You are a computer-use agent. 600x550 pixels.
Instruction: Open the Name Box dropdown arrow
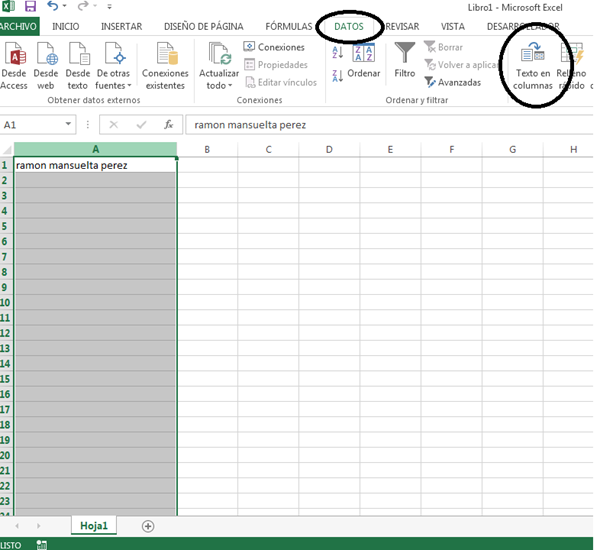[x=69, y=125]
